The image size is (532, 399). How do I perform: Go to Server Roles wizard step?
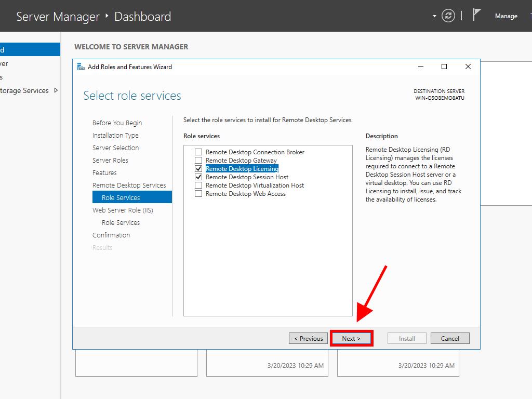coord(110,161)
